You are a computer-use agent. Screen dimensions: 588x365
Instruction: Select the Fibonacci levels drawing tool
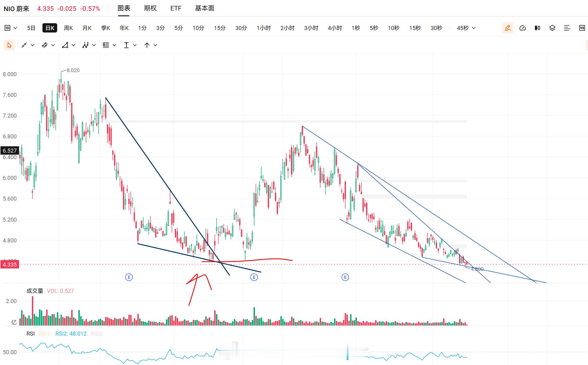point(106,45)
